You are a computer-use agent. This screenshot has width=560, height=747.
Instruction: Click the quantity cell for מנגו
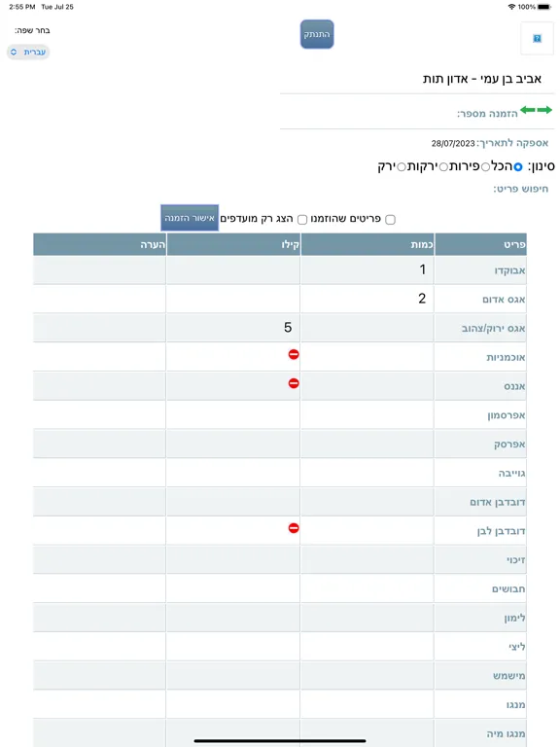(367, 704)
